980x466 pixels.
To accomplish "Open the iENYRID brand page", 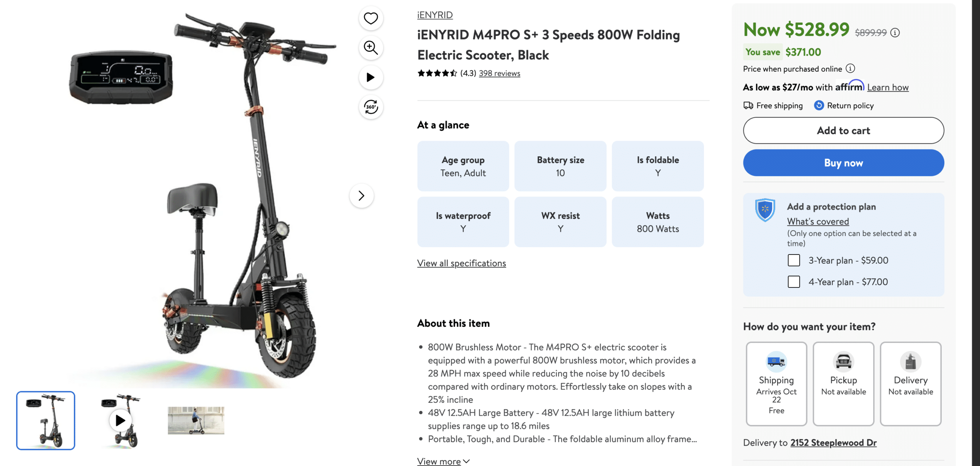I will click(x=434, y=15).
